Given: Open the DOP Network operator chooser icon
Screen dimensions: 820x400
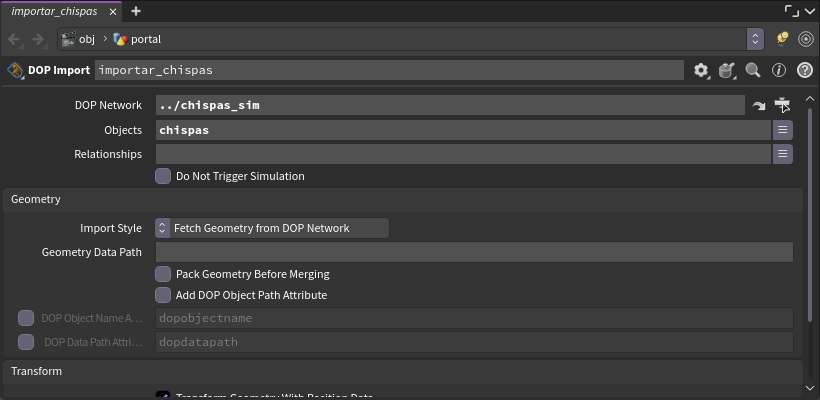Looking at the screenshot, I should click(782, 105).
